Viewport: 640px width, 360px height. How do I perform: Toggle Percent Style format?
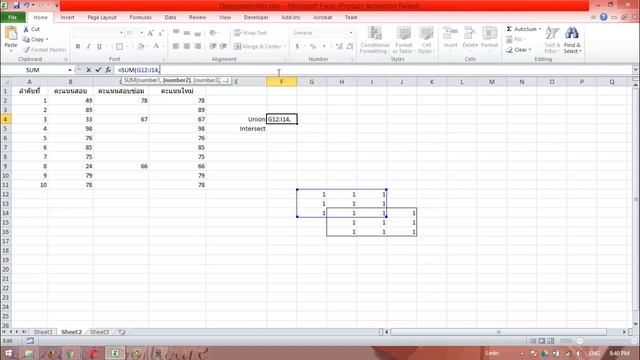pyautogui.click(x=313, y=47)
